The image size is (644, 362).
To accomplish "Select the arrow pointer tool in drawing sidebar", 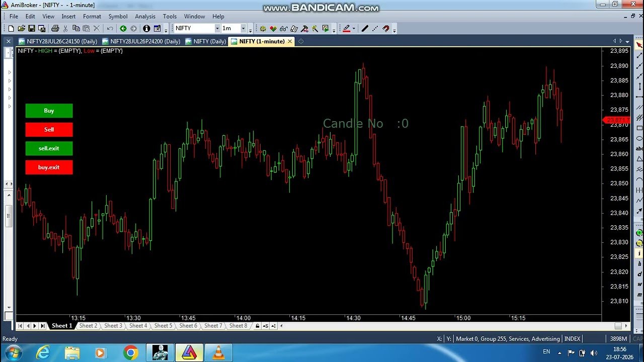I will coord(639,45).
